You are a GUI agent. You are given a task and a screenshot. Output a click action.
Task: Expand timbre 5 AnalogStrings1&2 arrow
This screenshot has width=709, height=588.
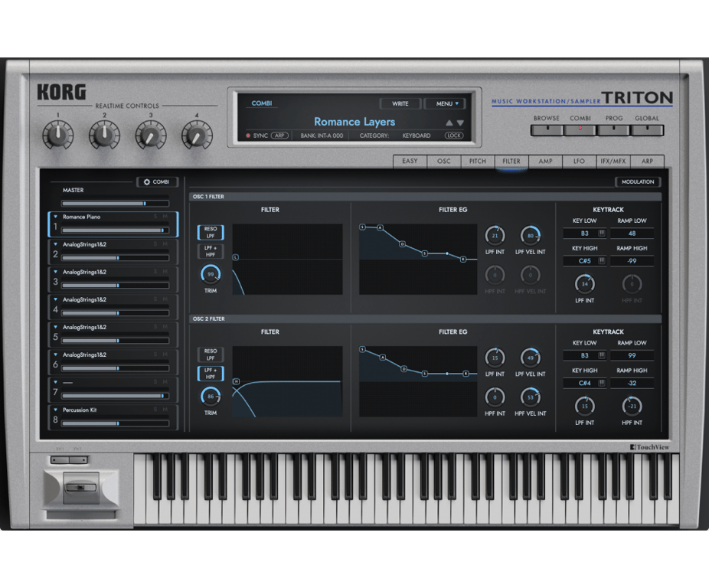pyautogui.click(x=56, y=327)
